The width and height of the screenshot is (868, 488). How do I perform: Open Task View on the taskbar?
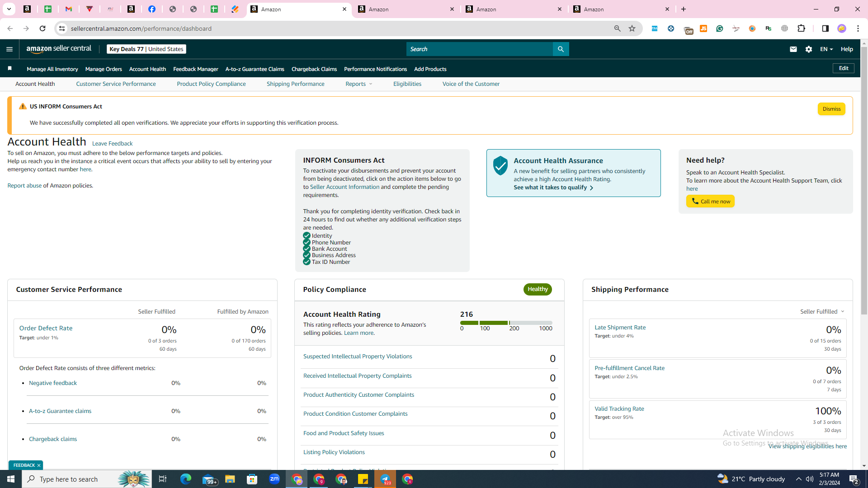click(x=163, y=479)
